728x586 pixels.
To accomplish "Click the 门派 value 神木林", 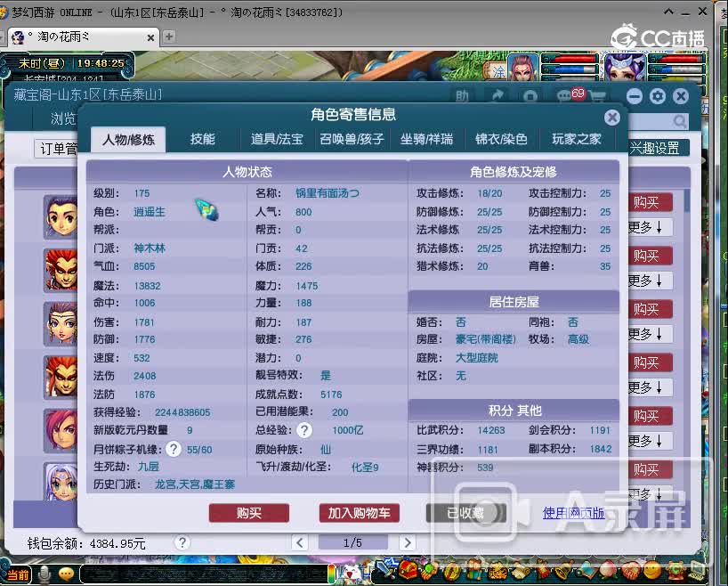I will 150,248.
